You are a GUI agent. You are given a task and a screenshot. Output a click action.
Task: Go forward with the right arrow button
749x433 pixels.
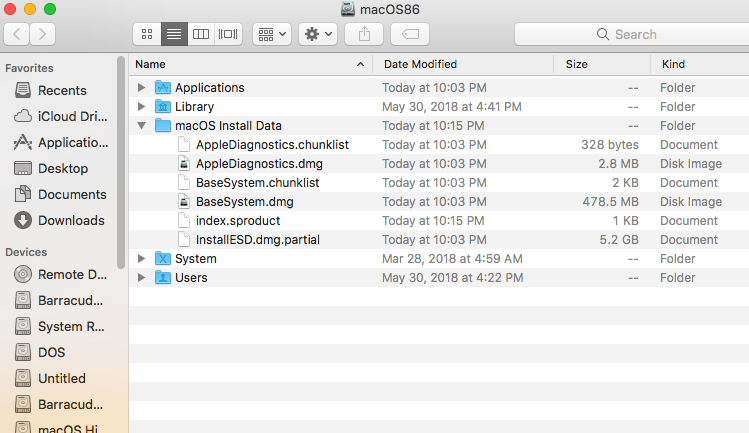point(43,34)
